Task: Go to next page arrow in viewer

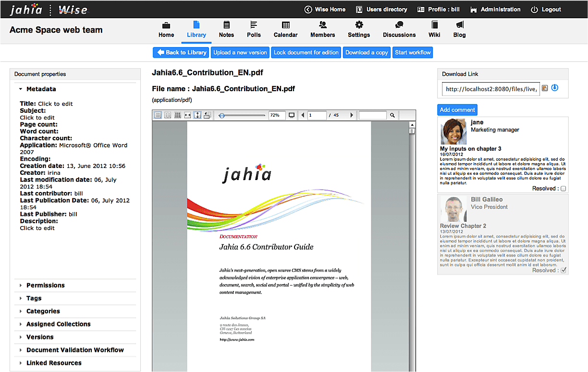Action: pos(352,115)
